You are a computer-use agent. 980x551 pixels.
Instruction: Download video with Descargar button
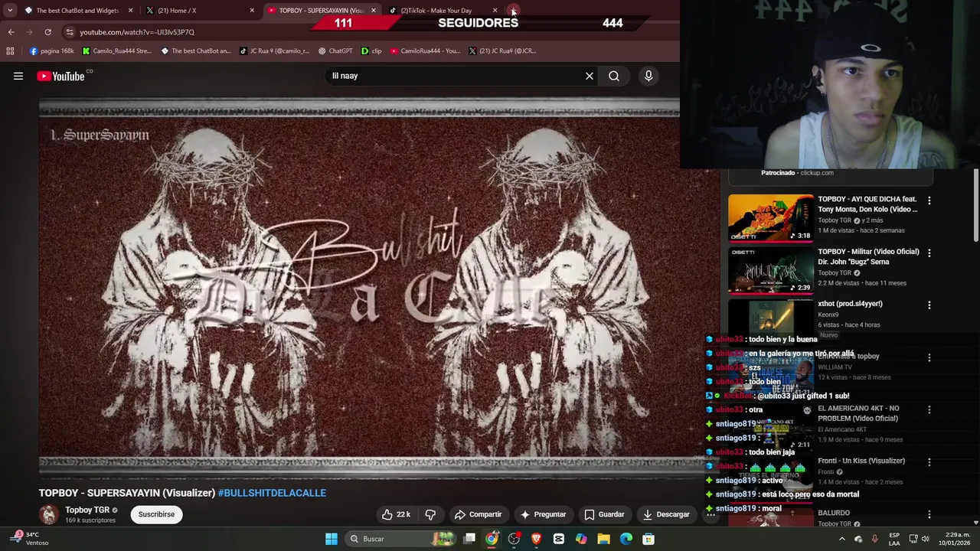pos(666,514)
